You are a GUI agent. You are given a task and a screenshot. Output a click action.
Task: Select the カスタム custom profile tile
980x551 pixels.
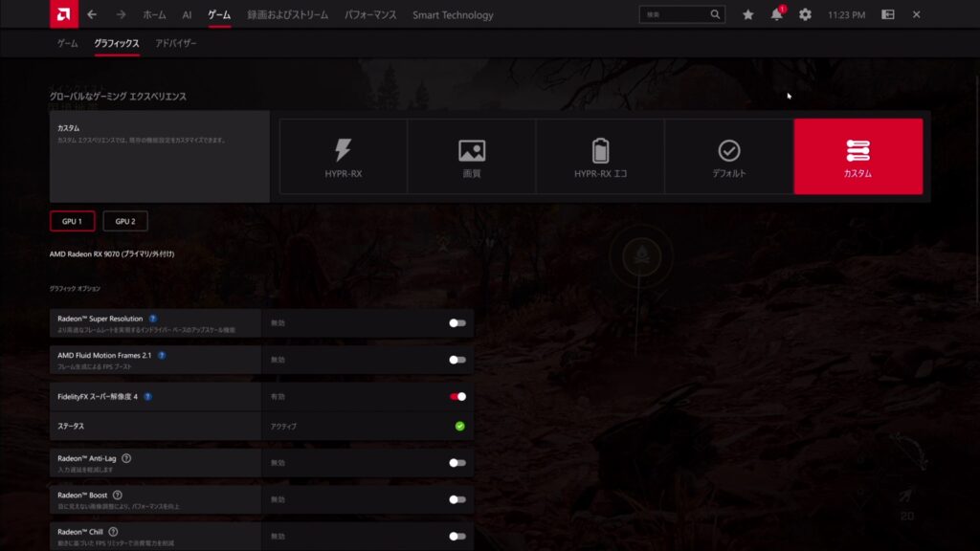tap(858, 156)
